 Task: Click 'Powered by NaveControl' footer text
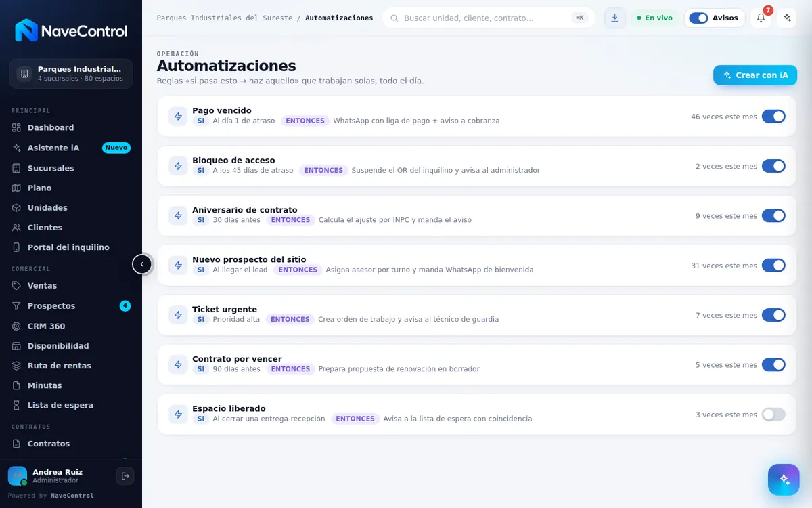pos(51,496)
